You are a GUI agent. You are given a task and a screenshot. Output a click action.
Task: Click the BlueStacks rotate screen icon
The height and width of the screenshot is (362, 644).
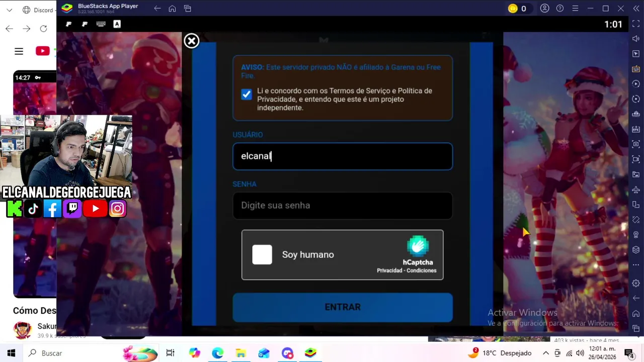point(636,220)
